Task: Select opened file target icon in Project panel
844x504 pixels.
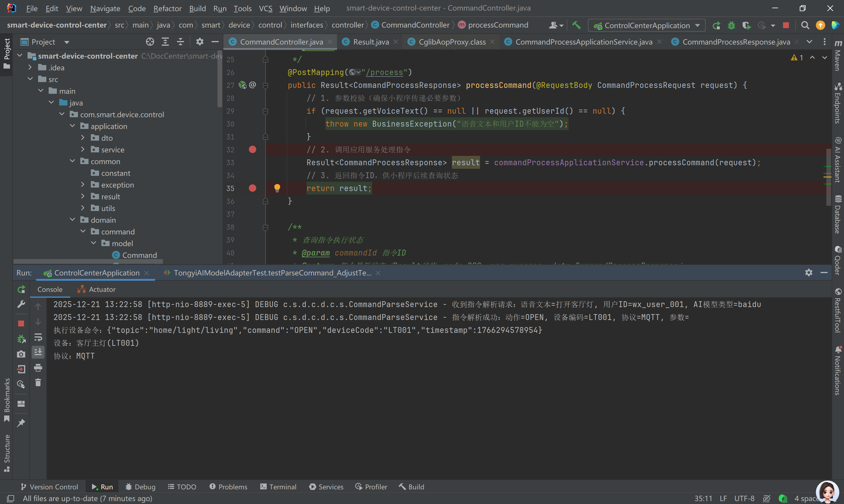Action: click(x=150, y=42)
